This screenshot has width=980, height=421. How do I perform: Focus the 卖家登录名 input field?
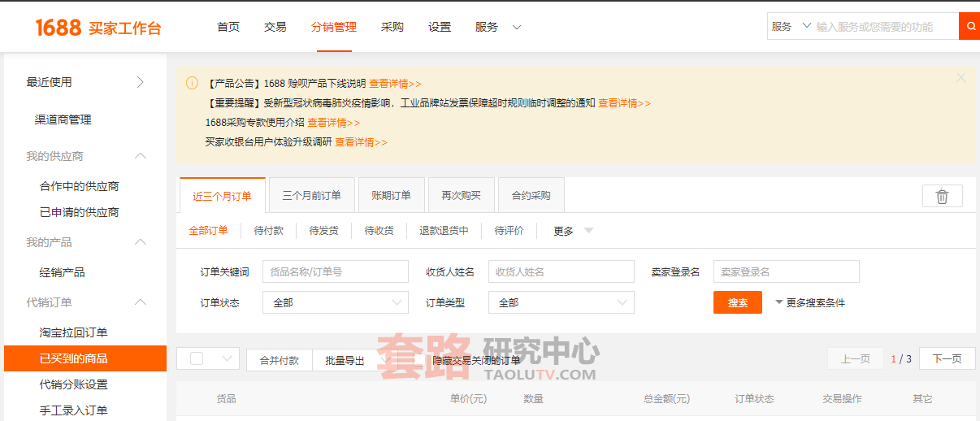[787, 271]
